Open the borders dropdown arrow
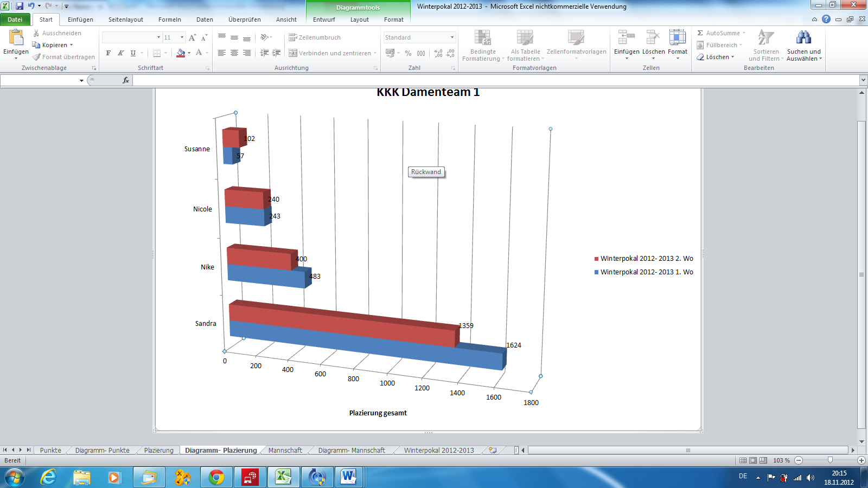868x488 pixels. (x=165, y=53)
